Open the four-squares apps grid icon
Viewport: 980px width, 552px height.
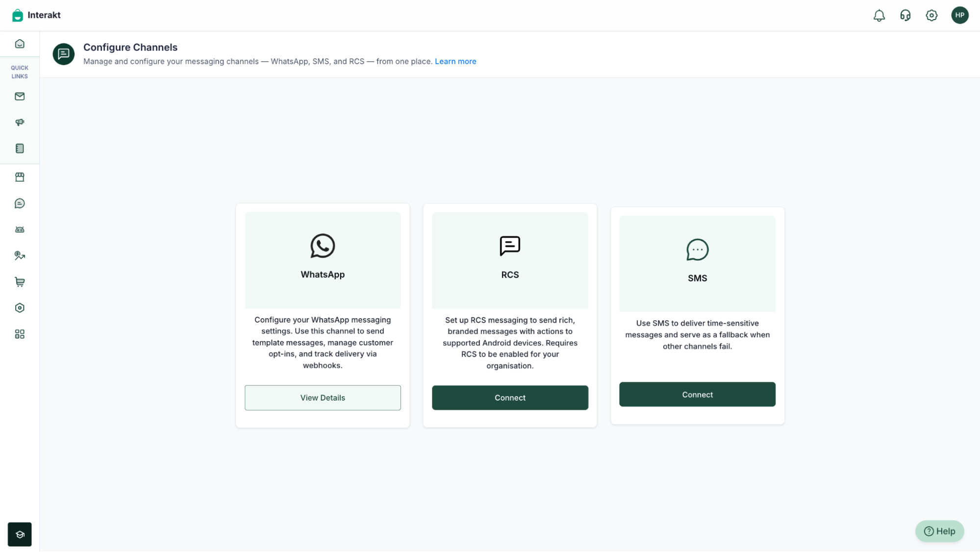[20, 334]
